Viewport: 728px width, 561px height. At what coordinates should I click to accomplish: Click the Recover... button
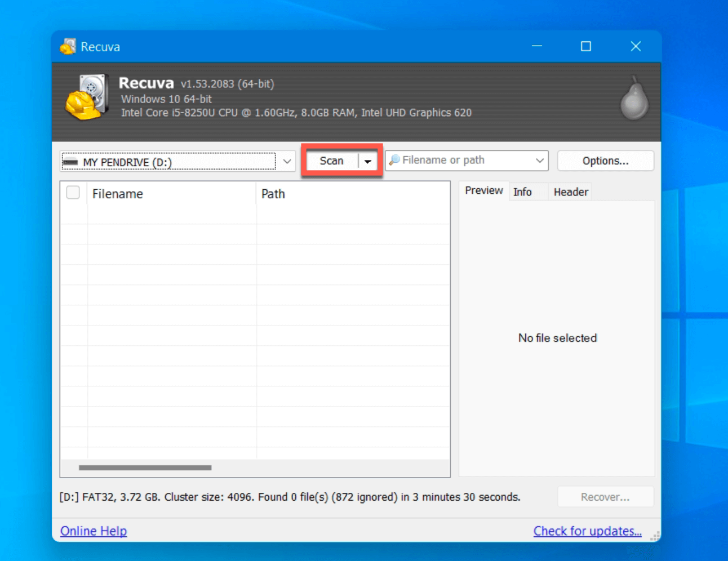606,497
